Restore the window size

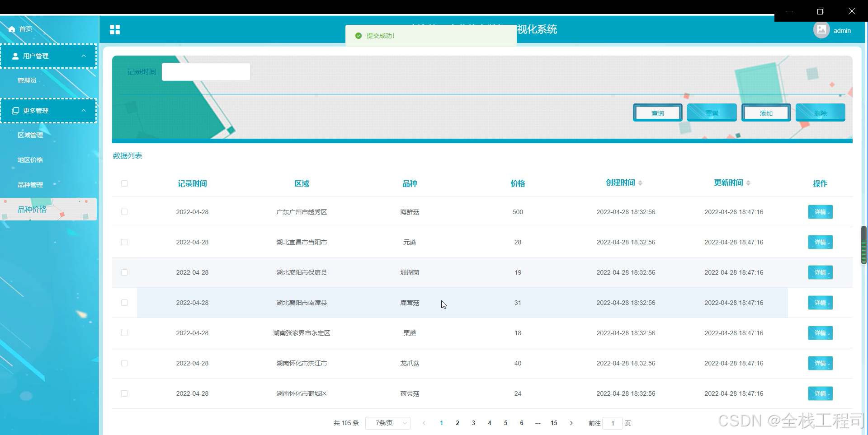click(x=821, y=11)
